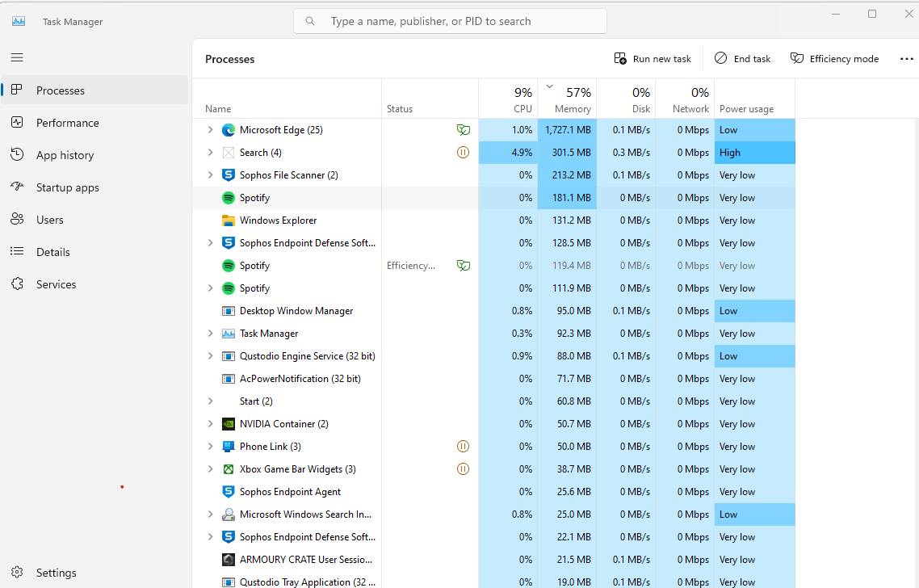Expand the Start (2) process group
The image size is (919, 588).
click(211, 401)
